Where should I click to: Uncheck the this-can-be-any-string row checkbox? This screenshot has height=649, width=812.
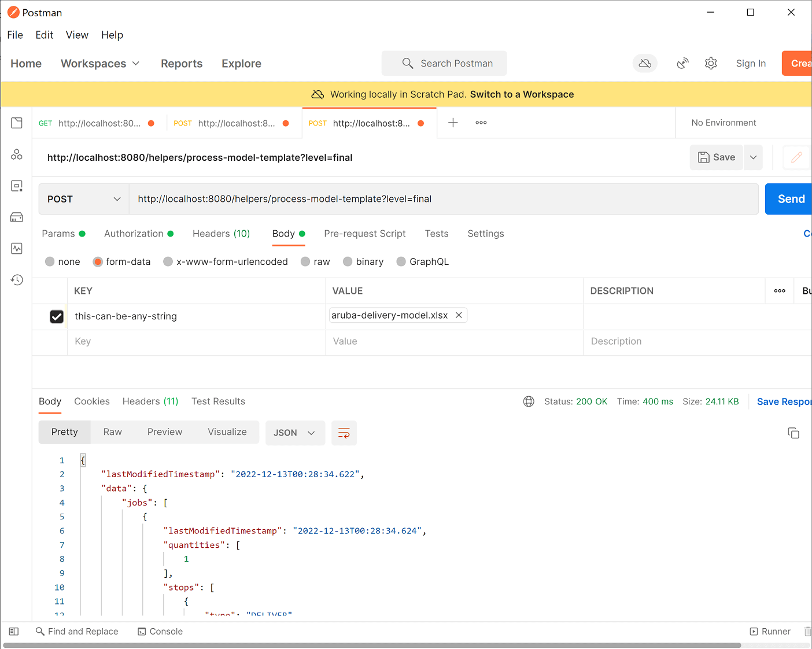pyautogui.click(x=57, y=316)
